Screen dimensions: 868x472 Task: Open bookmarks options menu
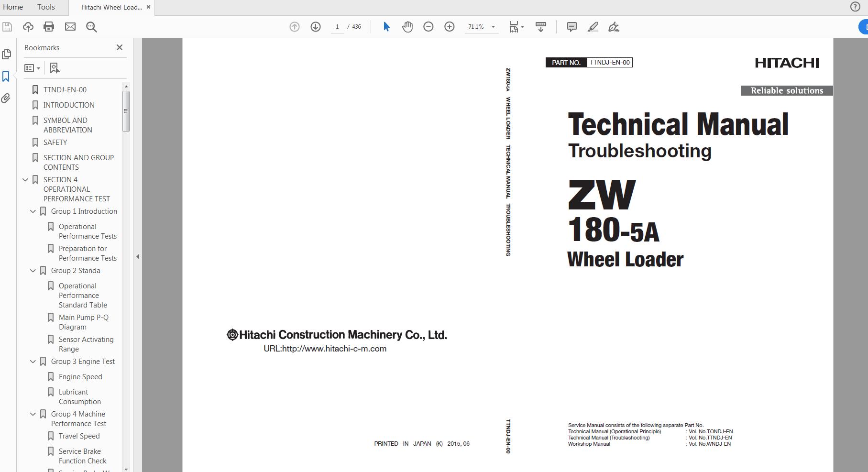pyautogui.click(x=33, y=68)
